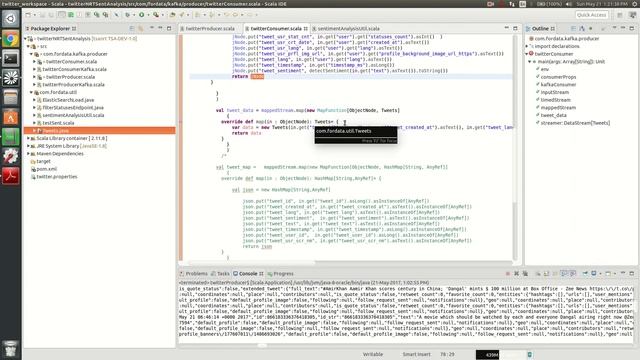
Task: Select streamer: DataStream[Tweets] in Outline
Action: coord(575,123)
